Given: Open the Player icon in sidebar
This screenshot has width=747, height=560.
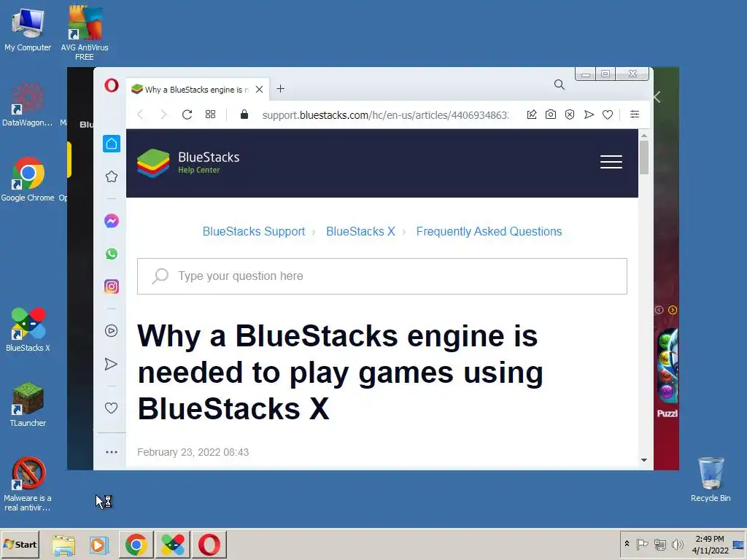Looking at the screenshot, I should (x=111, y=330).
